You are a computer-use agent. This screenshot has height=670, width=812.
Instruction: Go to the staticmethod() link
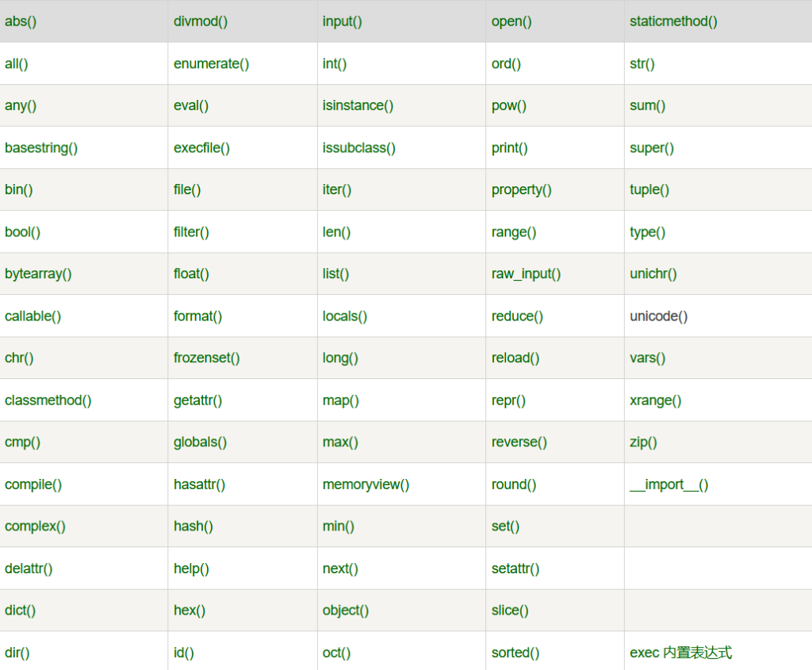point(673,21)
